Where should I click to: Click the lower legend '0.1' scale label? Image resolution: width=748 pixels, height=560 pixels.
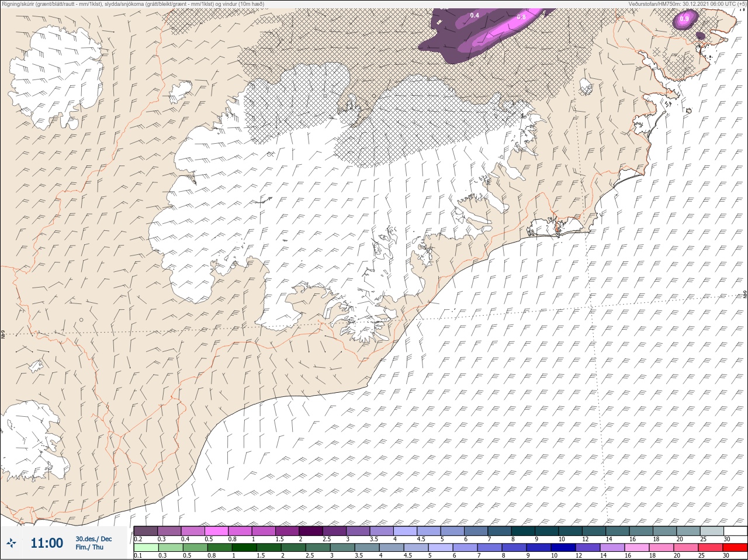click(x=138, y=556)
